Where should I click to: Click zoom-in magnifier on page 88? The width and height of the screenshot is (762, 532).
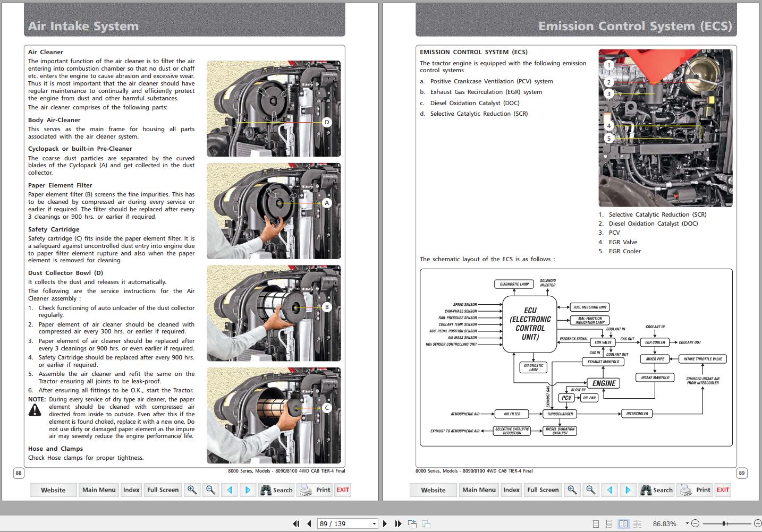click(x=192, y=490)
